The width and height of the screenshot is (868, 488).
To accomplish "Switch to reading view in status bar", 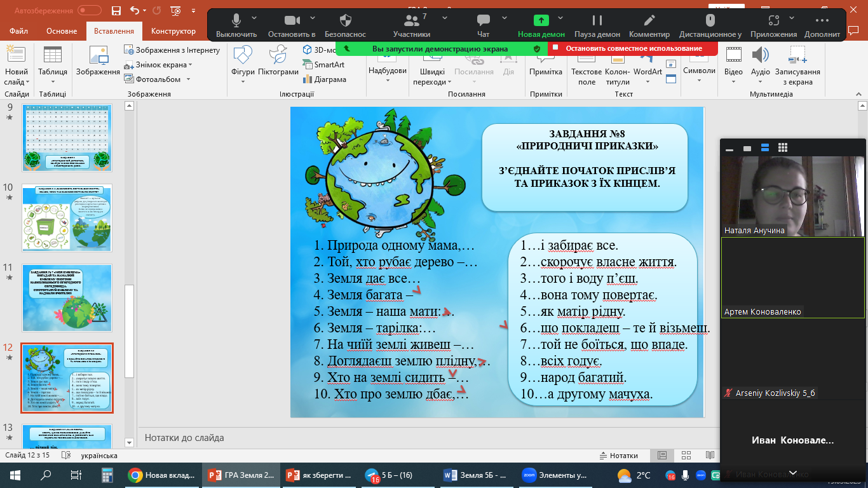I will [x=709, y=456].
